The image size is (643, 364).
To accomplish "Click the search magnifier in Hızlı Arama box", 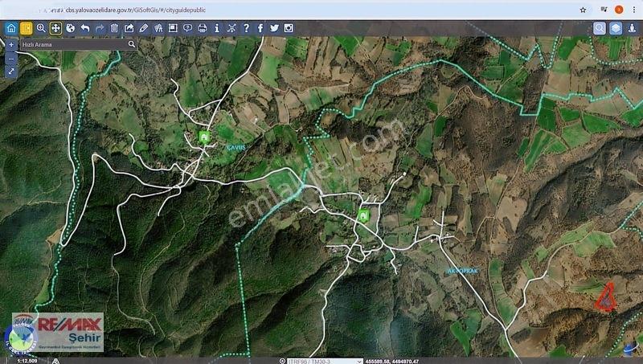I will click(x=132, y=44).
